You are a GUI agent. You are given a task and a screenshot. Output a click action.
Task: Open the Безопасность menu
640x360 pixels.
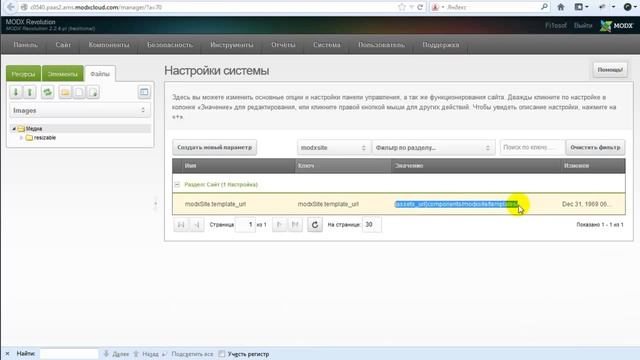[x=170, y=45]
